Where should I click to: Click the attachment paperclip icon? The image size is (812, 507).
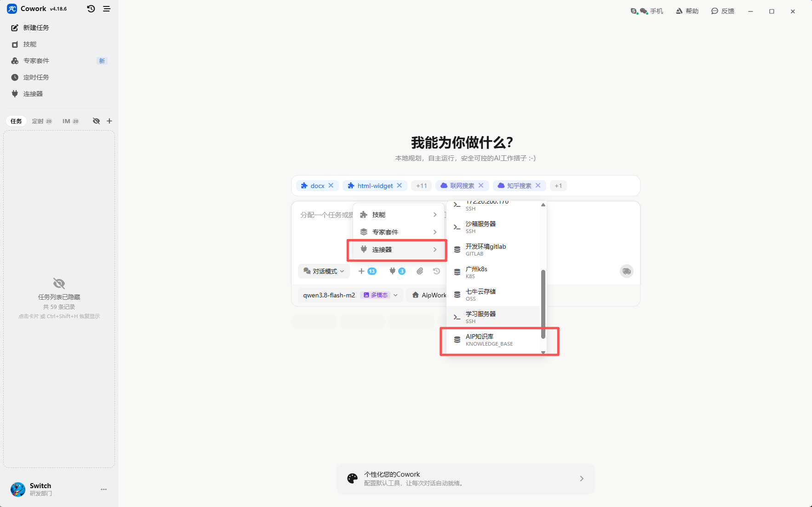coord(420,271)
